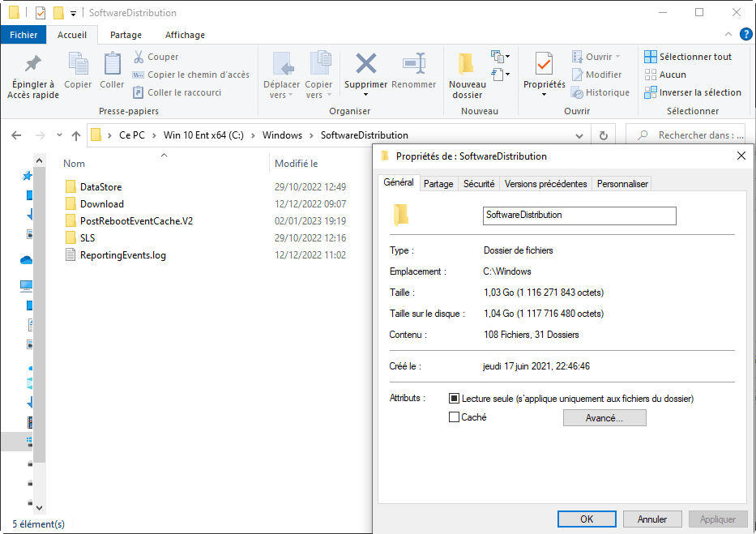Click Ce PC in the breadcrumb
756x534 pixels.
[x=131, y=135]
